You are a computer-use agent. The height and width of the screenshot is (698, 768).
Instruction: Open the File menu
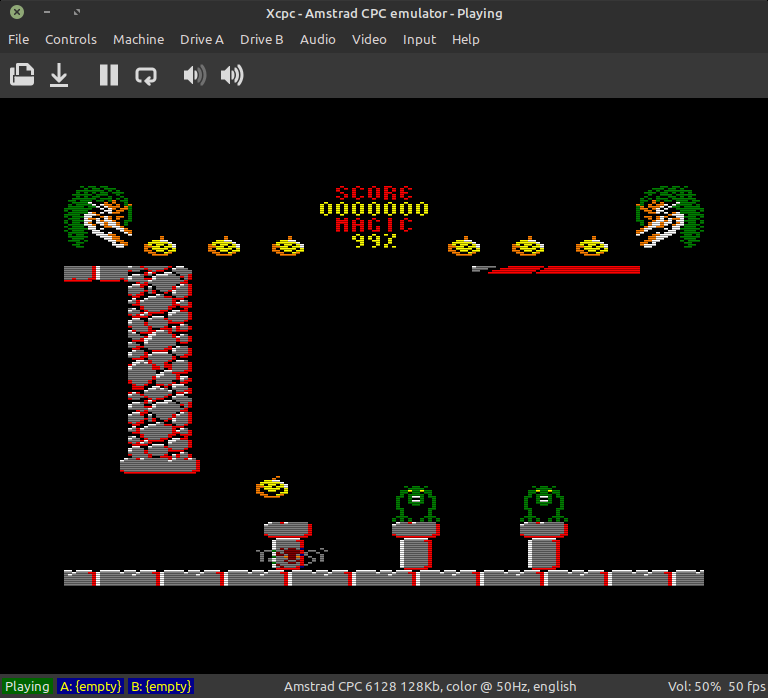[19, 39]
